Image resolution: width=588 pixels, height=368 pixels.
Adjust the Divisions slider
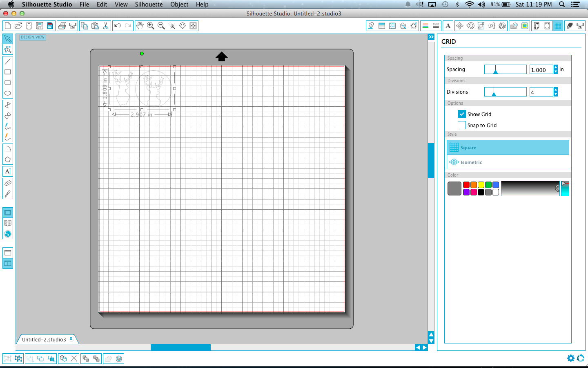tap(505, 92)
